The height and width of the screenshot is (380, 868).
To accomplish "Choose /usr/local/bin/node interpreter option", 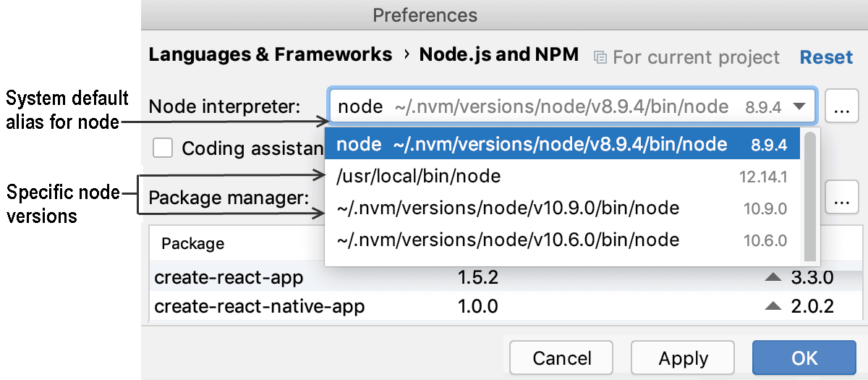I will pos(562,177).
